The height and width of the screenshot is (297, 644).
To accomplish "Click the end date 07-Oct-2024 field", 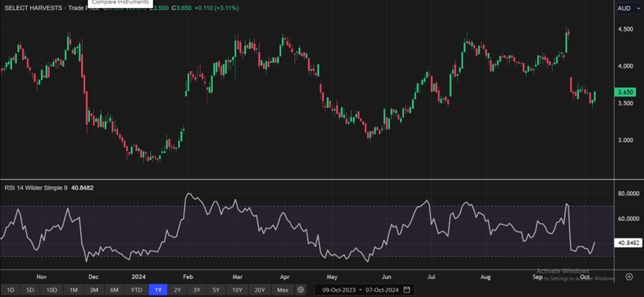I will (381, 289).
